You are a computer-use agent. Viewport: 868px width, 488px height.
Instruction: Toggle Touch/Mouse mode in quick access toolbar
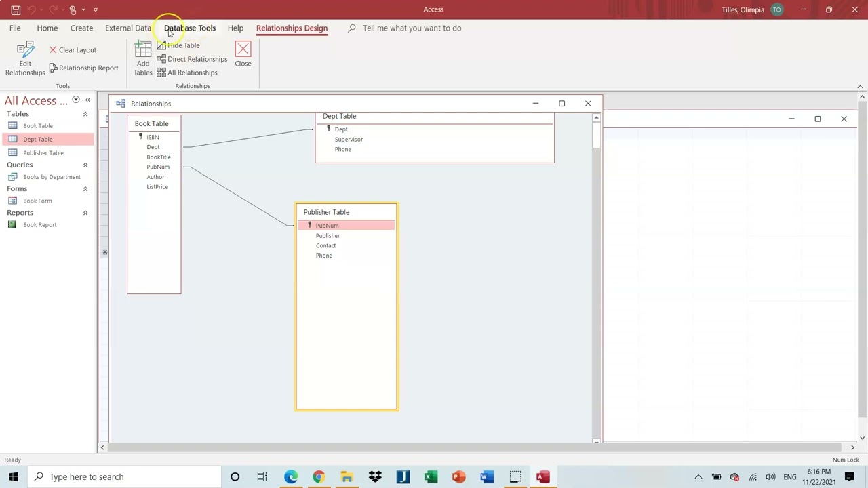click(73, 9)
